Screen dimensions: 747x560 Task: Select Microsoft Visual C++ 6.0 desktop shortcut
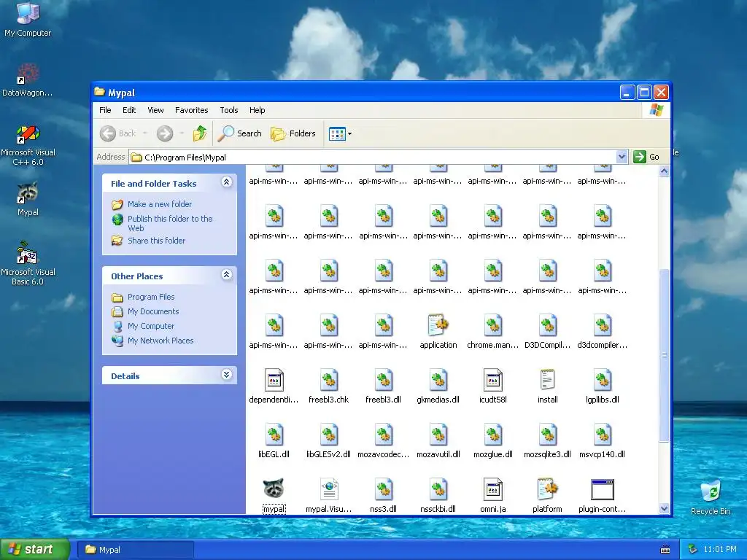(28, 145)
